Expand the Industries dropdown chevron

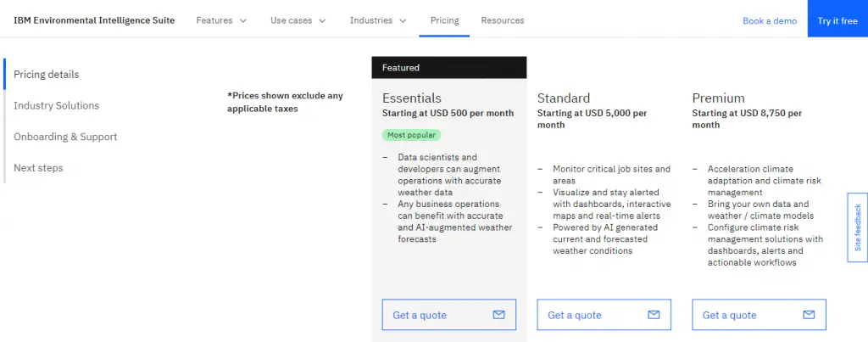point(403,20)
